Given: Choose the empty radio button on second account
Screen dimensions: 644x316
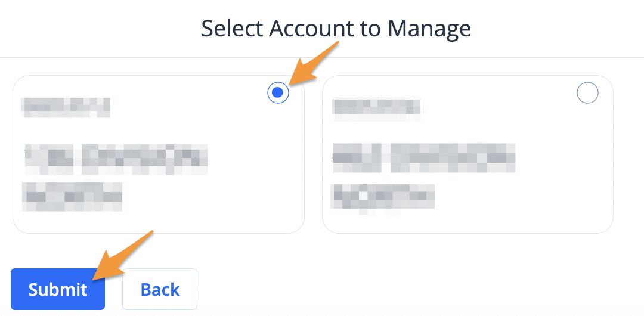Looking at the screenshot, I should 587,93.
